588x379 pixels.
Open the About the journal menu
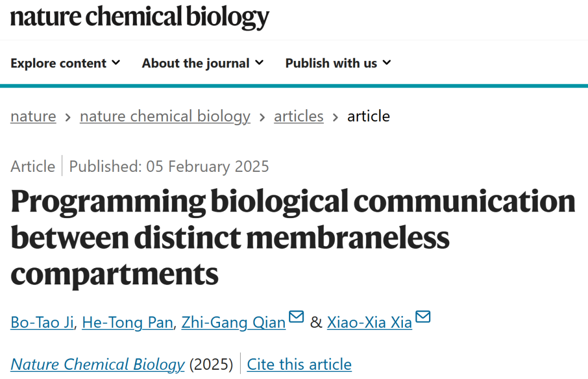(x=195, y=63)
